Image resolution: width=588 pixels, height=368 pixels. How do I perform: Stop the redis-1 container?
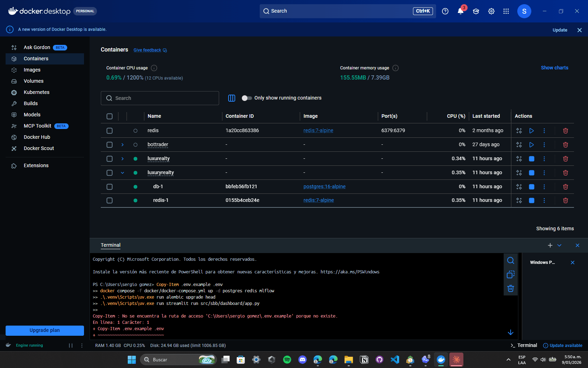pyautogui.click(x=532, y=200)
